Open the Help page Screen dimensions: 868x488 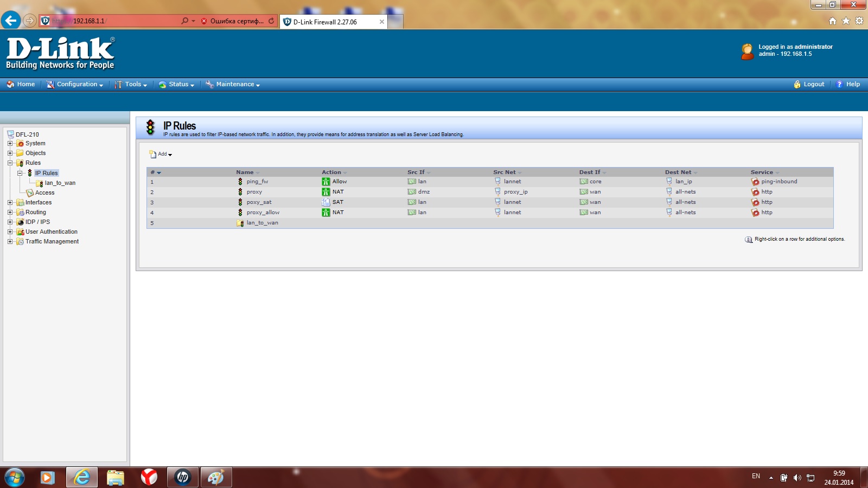click(848, 84)
